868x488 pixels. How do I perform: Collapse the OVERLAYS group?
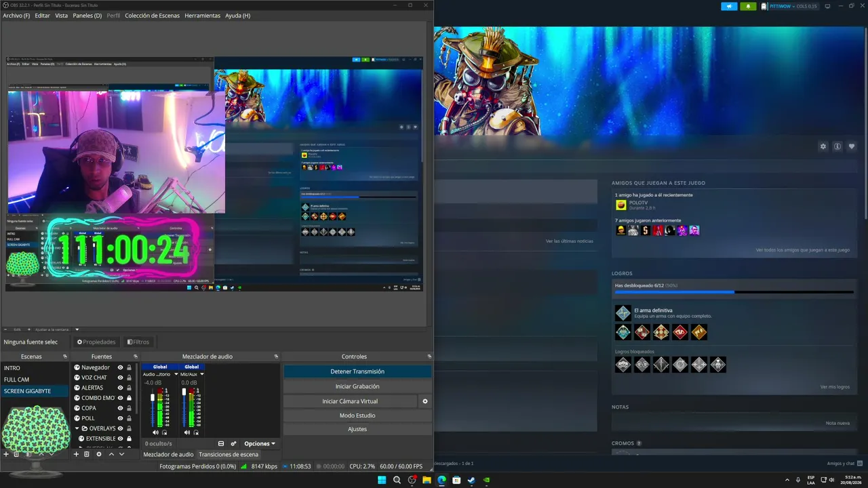pos(77,428)
